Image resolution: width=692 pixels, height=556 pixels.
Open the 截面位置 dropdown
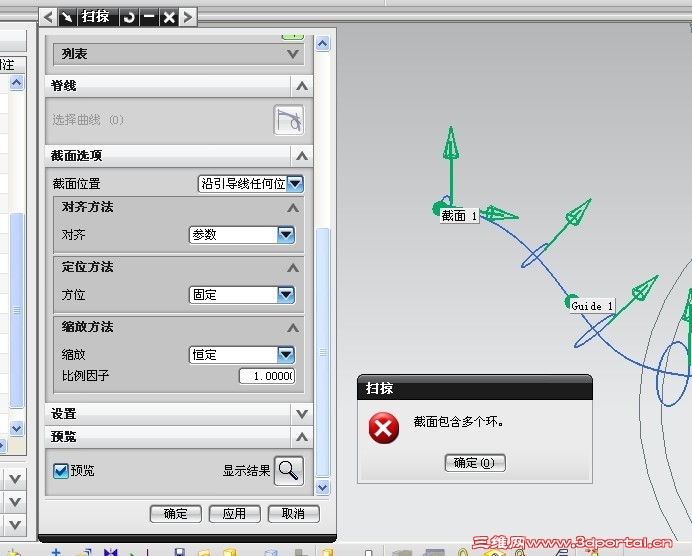point(295,184)
